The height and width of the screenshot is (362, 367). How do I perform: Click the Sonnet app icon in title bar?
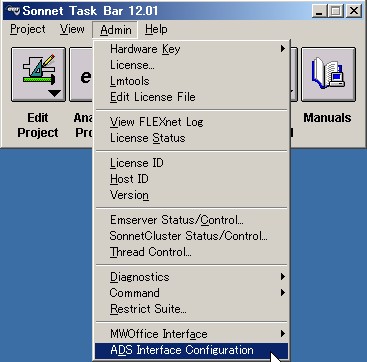[x=13, y=11]
